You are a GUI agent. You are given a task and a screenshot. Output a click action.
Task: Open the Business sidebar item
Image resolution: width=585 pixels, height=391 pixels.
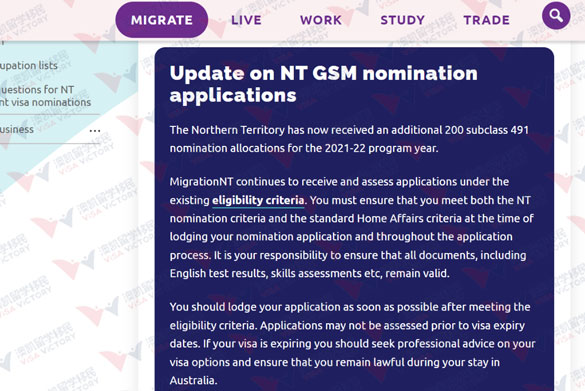tap(17, 129)
